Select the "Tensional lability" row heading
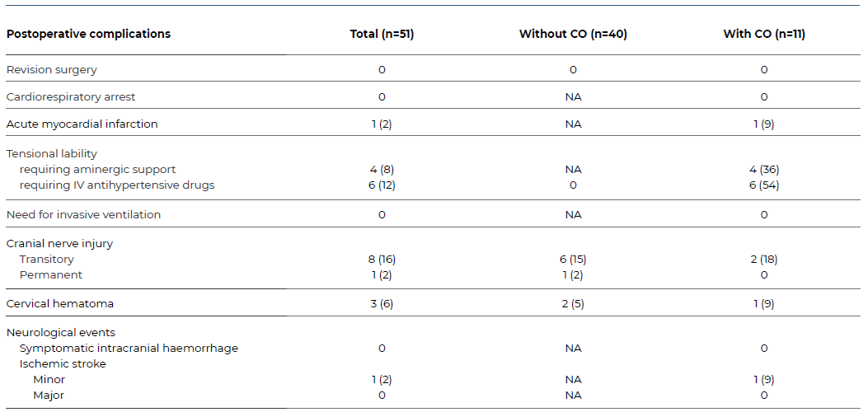Image resolution: width=868 pixels, height=412 pixels. [51, 154]
